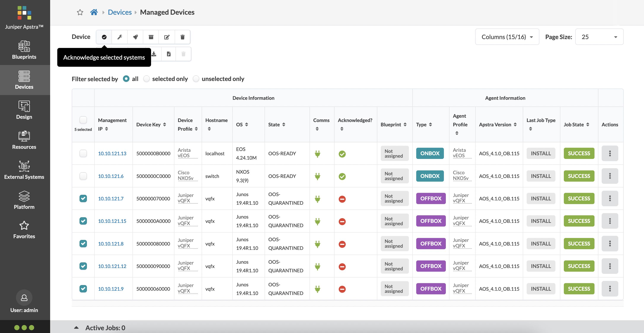The height and width of the screenshot is (333, 644).
Task: Click the Acknowledge selected systems checkmark icon
Action: pos(104,37)
